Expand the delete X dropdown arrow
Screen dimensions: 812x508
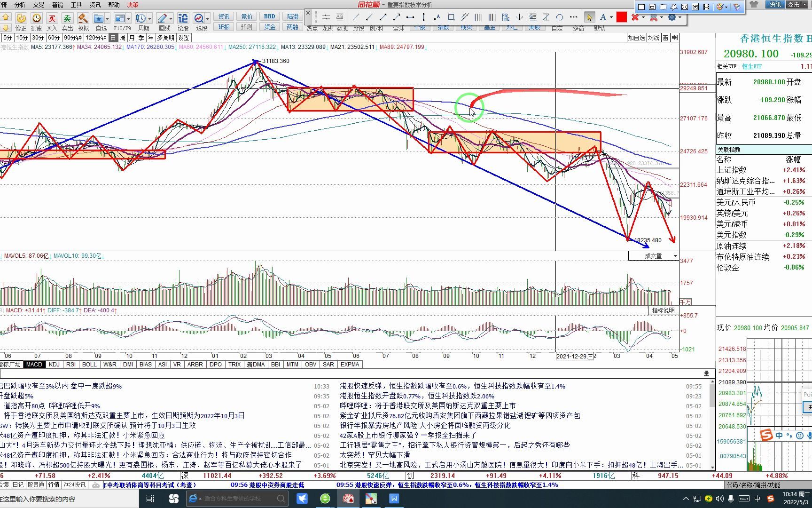(x=643, y=17)
